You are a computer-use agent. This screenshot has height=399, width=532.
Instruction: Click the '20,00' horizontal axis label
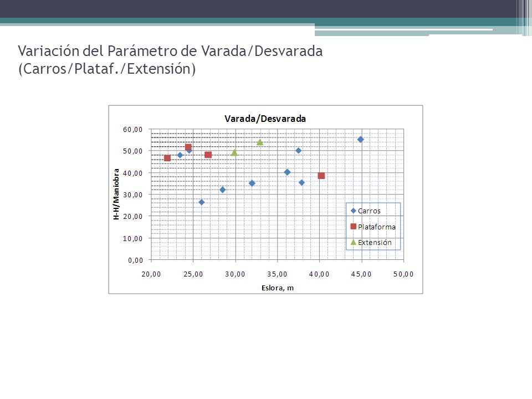click(151, 274)
